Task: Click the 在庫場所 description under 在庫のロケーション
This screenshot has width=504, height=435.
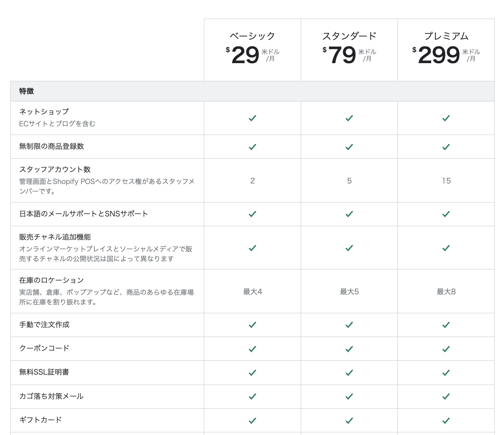Action: [x=106, y=297]
